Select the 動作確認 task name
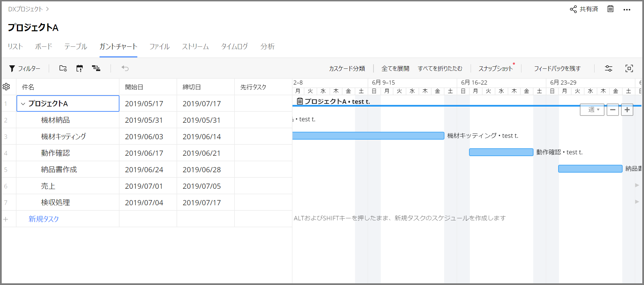The image size is (644, 285). coord(56,153)
